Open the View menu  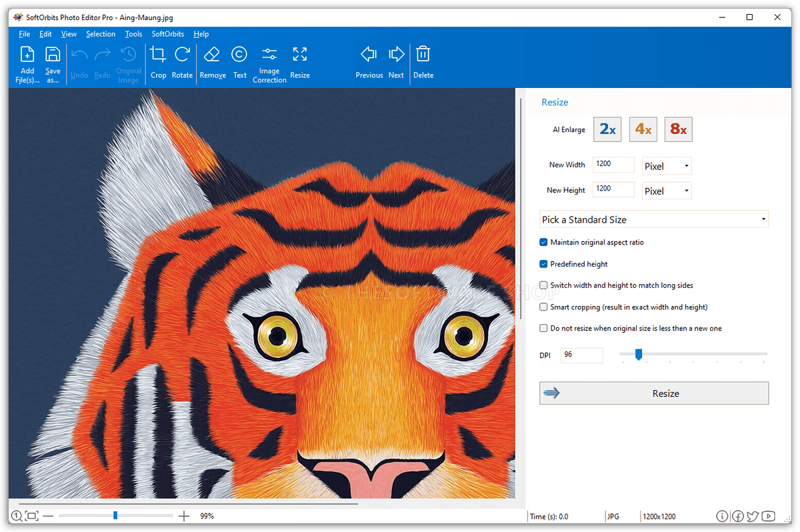tap(69, 34)
